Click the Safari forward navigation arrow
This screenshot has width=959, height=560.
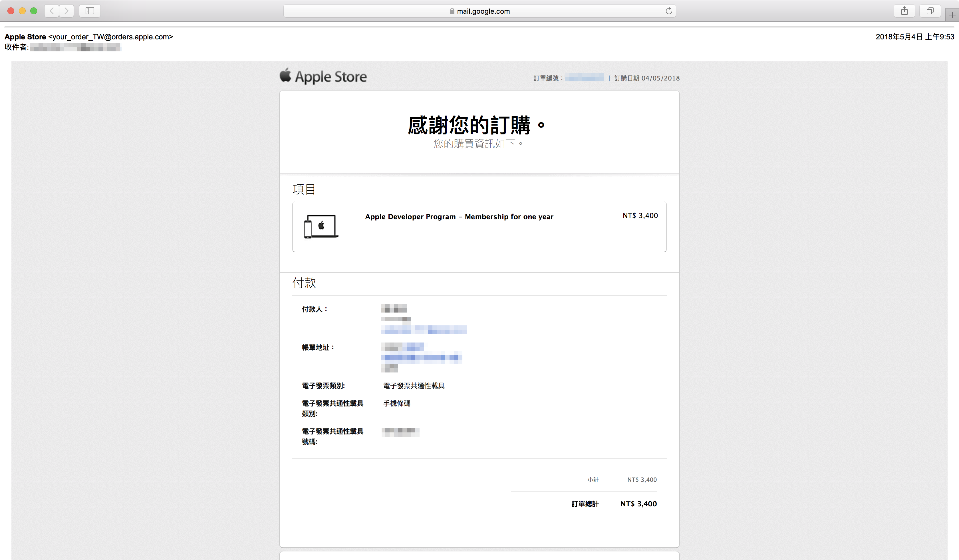[x=67, y=11]
